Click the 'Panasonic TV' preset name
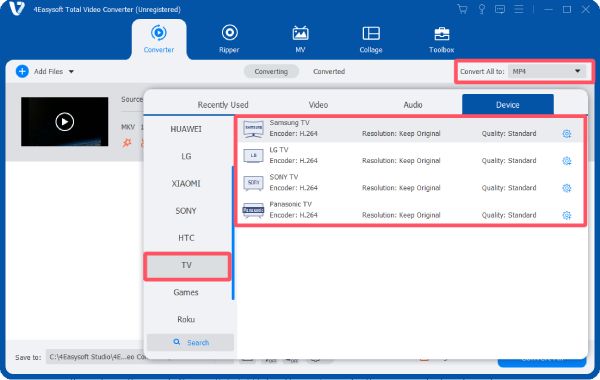Screen dimensions: 600x380 (x=290, y=204)
